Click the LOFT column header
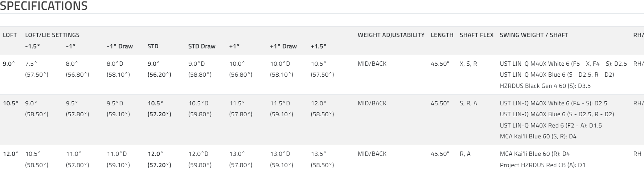 point(9,35)
